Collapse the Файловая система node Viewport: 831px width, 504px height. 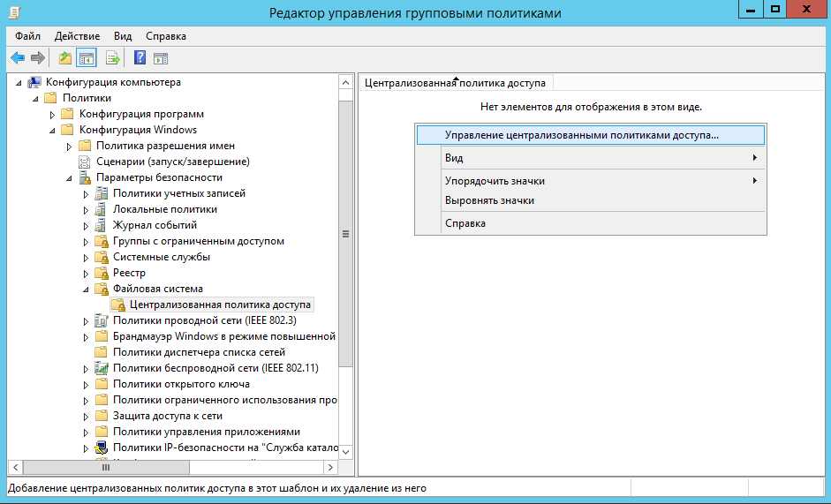click(86, 290)
